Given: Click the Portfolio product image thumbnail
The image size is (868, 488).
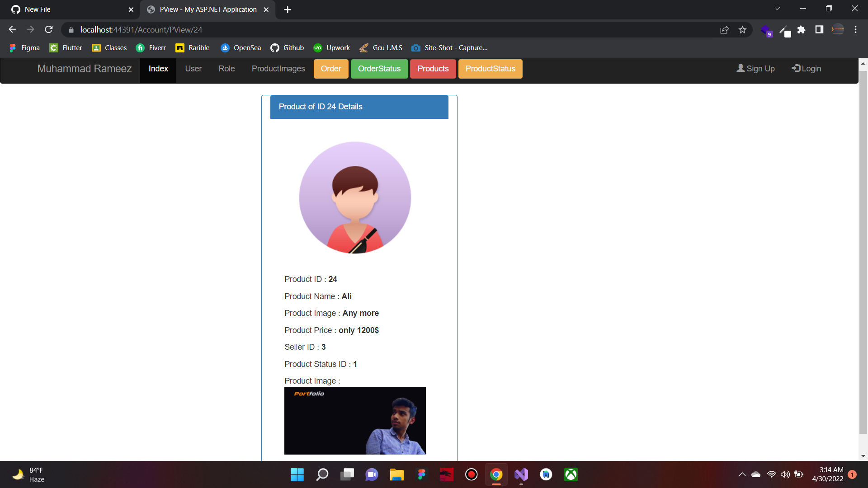Looking at the screenshot, I should pos(354,420).
